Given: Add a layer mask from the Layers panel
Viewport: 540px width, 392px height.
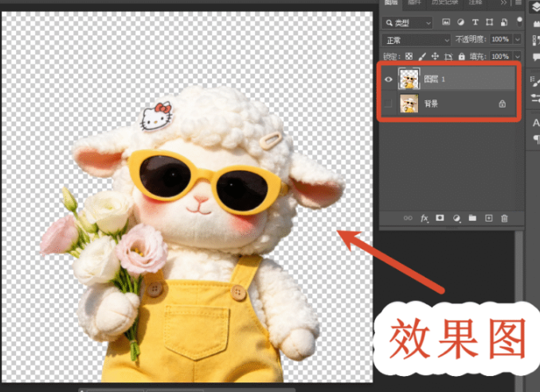Looking at the screenshot, I should [440, 218].
